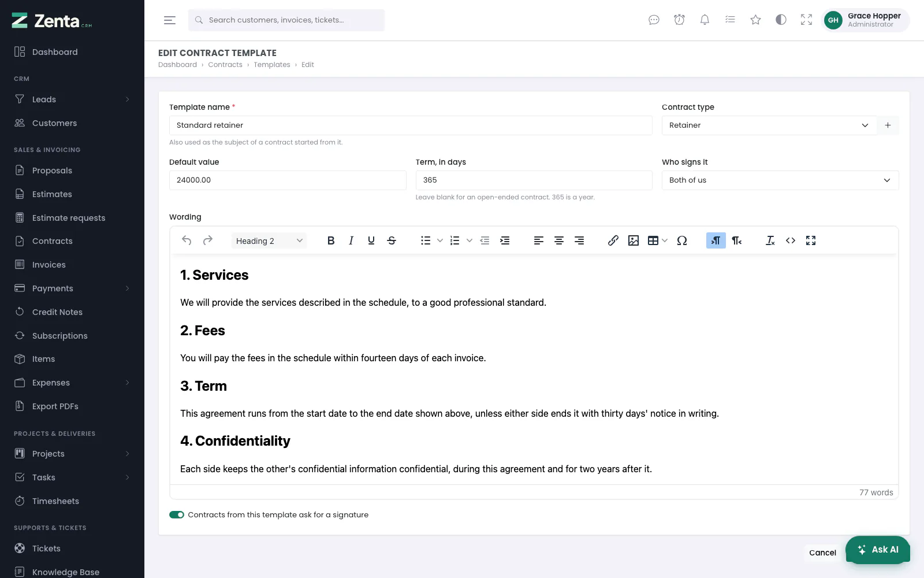924x578 pixels.
Task: Insert a link using the link icon
Action: (x=613, y=240)
